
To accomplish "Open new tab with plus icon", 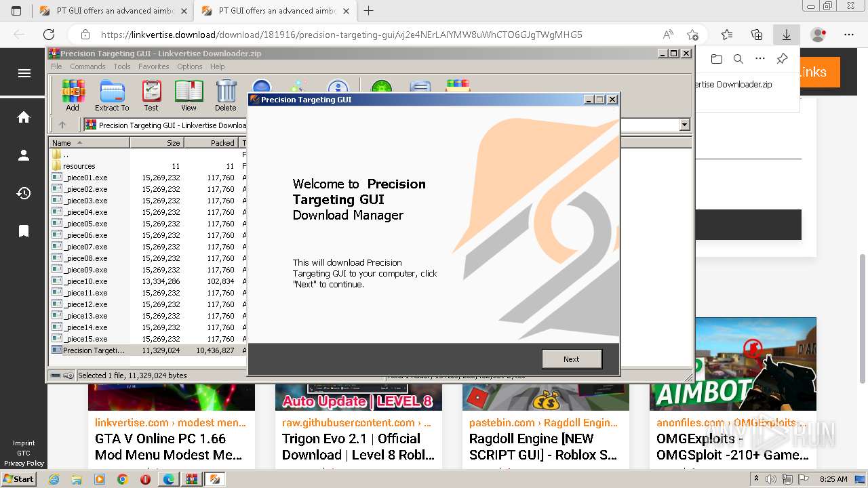I will coord(369,11).
